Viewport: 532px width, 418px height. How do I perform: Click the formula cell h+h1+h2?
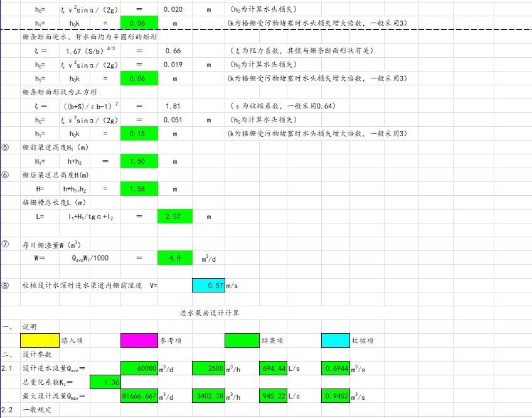coord(75,189)
